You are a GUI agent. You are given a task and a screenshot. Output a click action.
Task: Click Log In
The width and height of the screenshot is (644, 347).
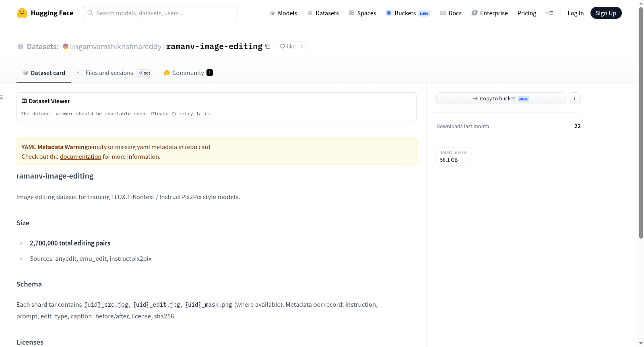(576, 13)
